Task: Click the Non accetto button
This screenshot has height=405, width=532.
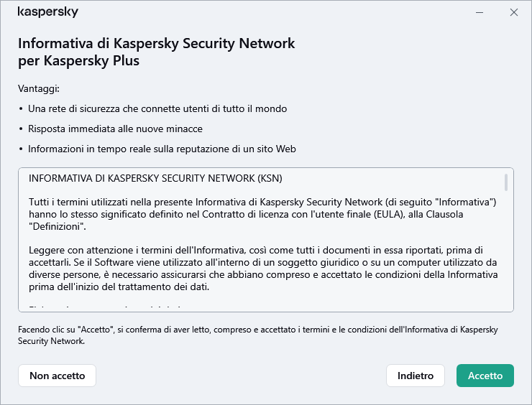Action: tap(57, 376)
